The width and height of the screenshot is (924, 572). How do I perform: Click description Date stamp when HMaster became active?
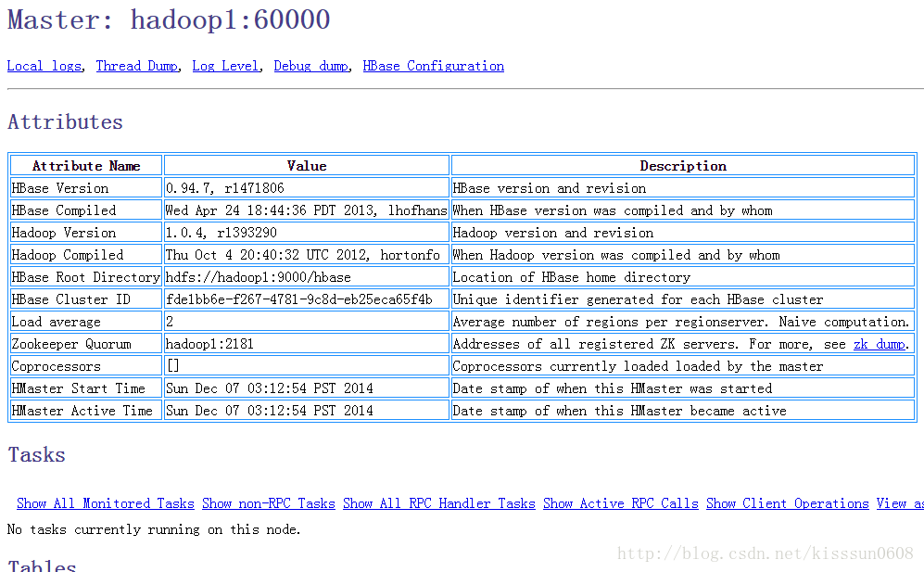click(683, 411)
